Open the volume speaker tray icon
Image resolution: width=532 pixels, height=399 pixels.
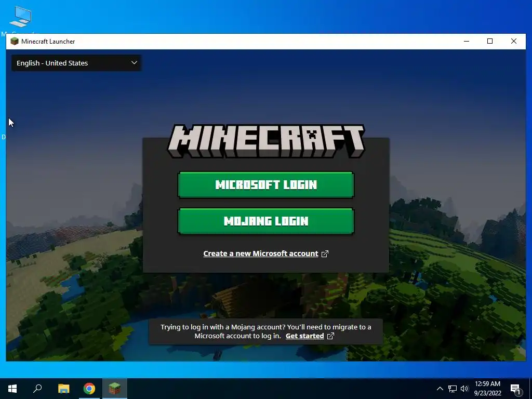pyautogui.click(x=464, y=389)
